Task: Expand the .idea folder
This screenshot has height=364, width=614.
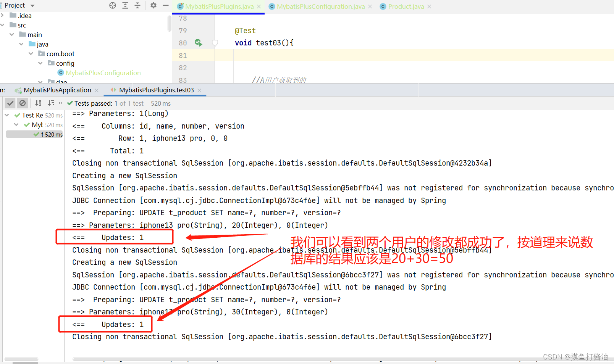Action: click(2, 15)
